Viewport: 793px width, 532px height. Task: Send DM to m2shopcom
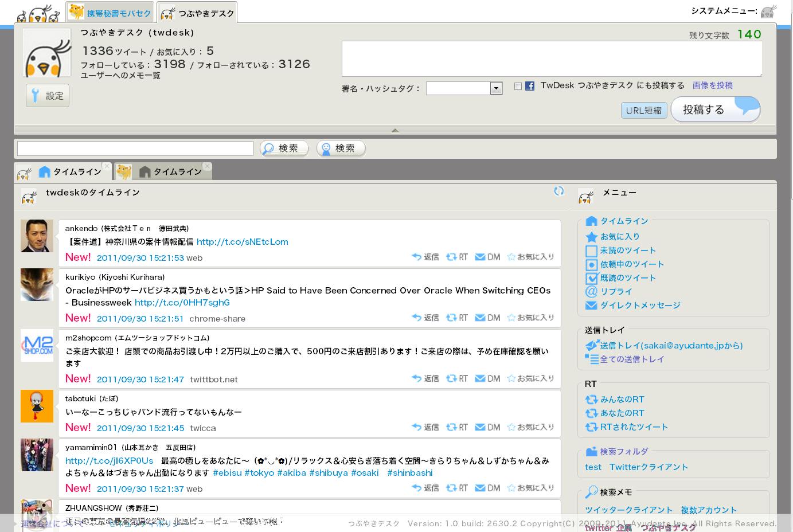click(x=487, y=378)
